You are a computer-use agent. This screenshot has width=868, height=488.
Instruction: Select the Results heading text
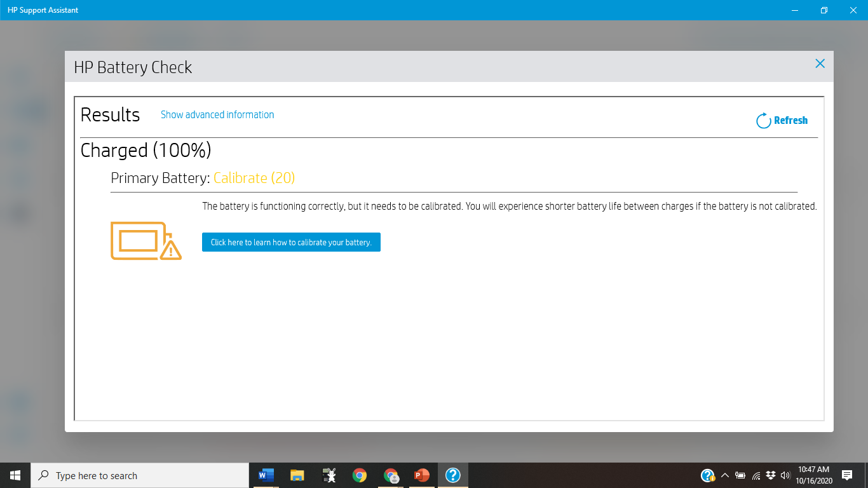110,115
